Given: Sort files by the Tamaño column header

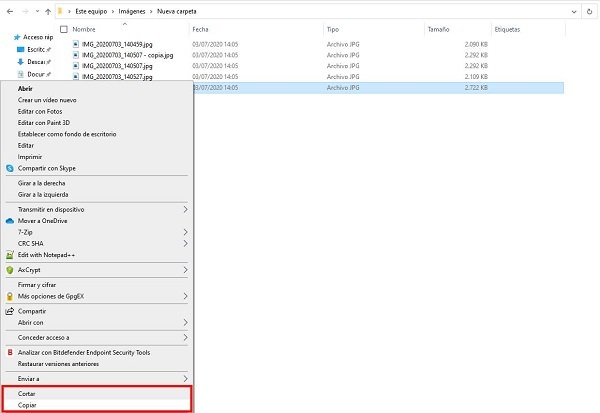Looking at the screenshot, I should (x=439, y=30).
